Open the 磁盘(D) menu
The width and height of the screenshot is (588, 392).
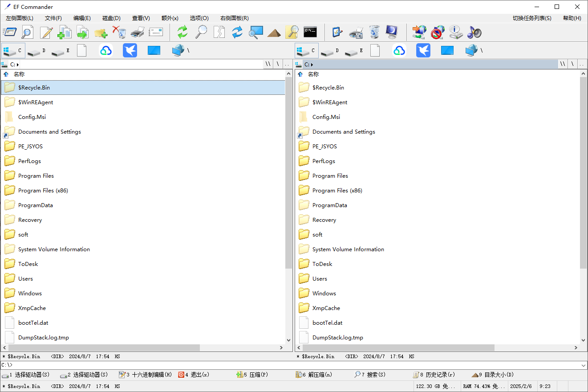point(111,18)
